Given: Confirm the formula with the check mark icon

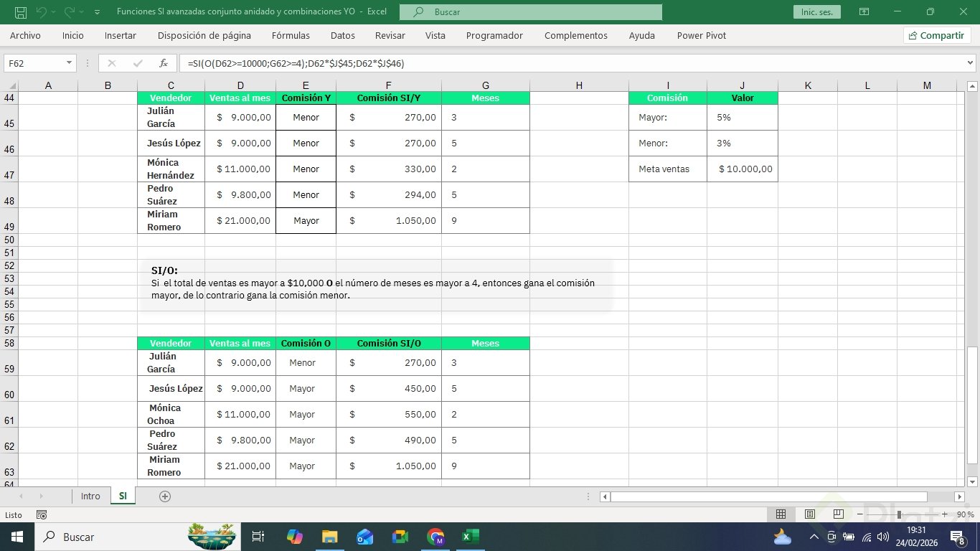Looking at the screenshot, I should (x=138, y=63).
